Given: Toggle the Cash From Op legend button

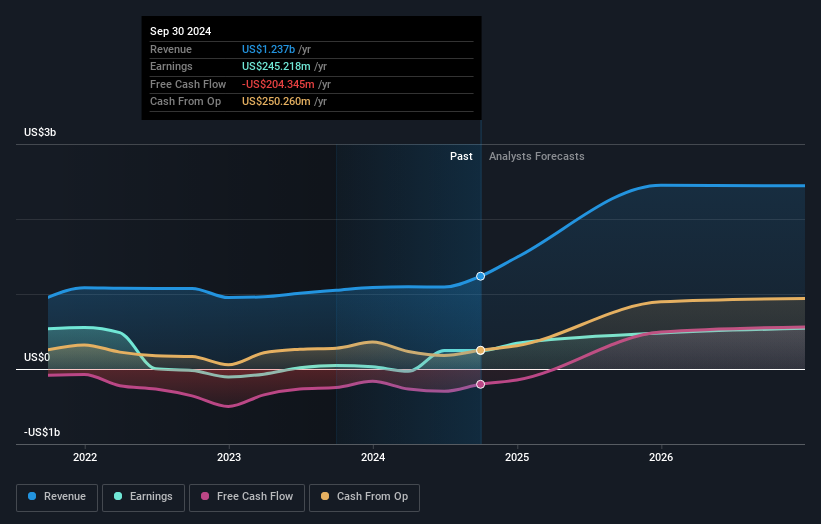Looking at the screenshot, I should click(x=364, y=497).
